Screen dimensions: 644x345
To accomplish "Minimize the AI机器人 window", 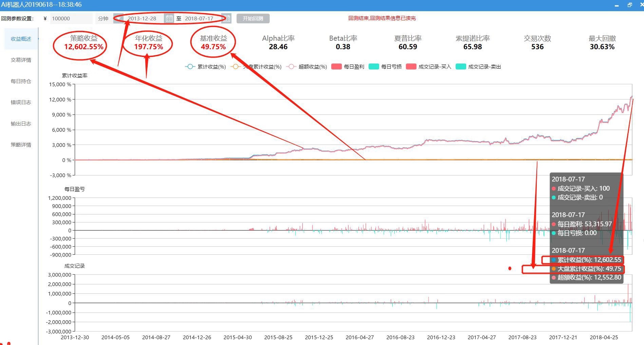I will click(x=617, y=5).
